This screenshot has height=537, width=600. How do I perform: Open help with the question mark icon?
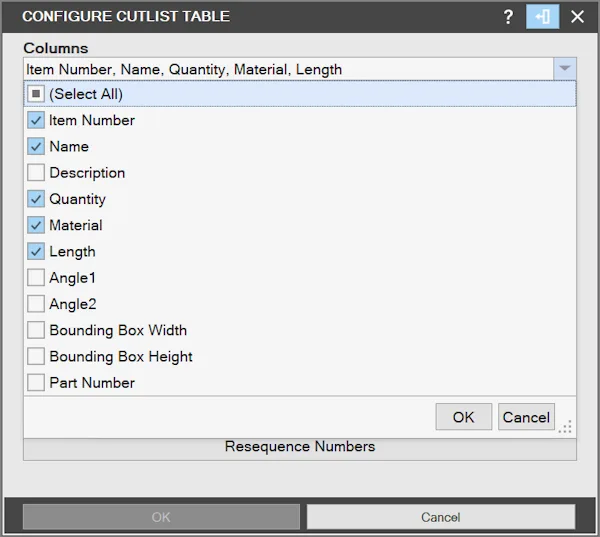[x=508, y=17]
